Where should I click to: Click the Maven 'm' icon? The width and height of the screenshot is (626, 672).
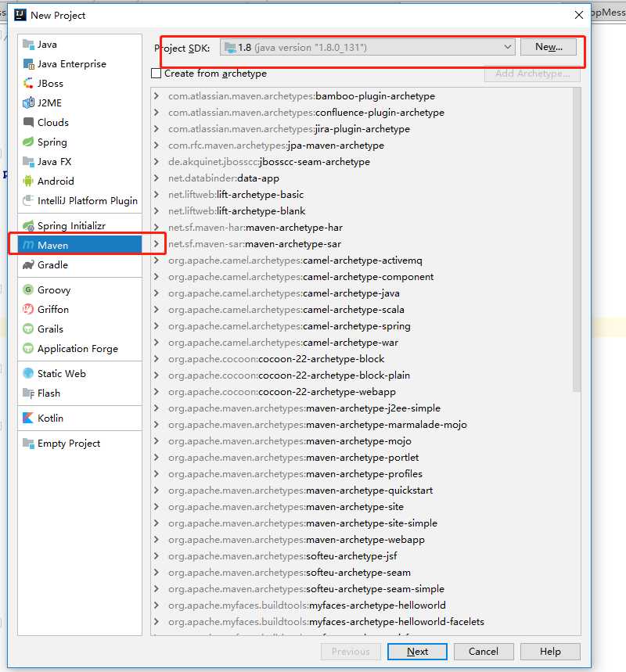pos(28,245)
